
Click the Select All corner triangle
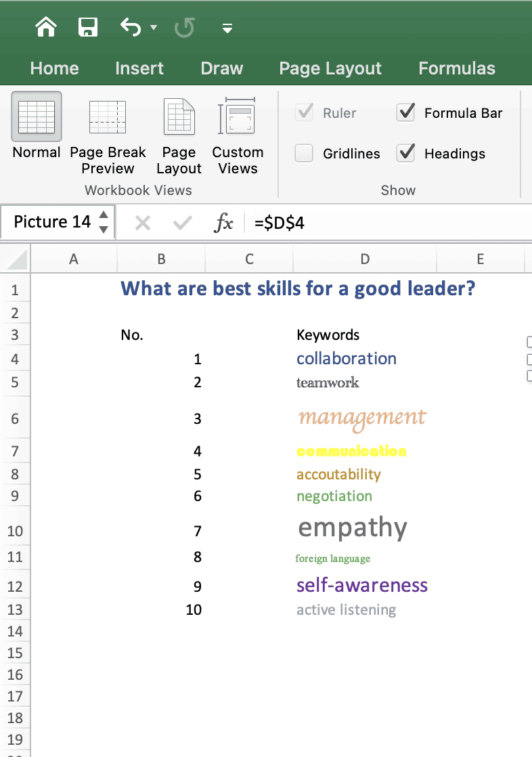click(16, 259)
